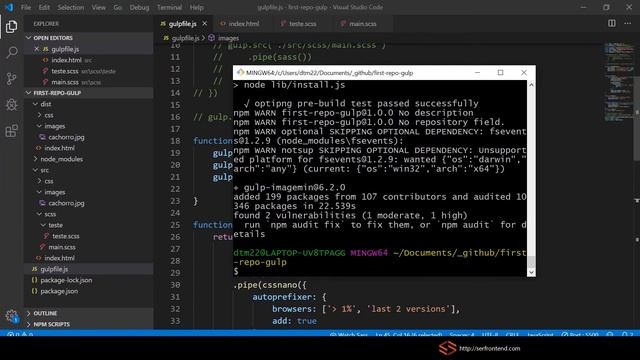
Task: Open the Go menu
Action: pyautogui.click(x=118, y=7)
